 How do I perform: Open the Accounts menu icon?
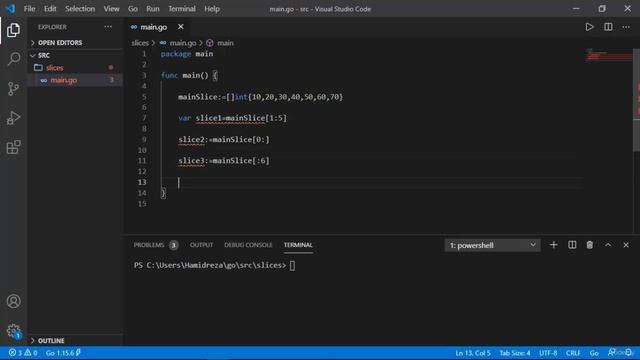[x=13, y=301]
